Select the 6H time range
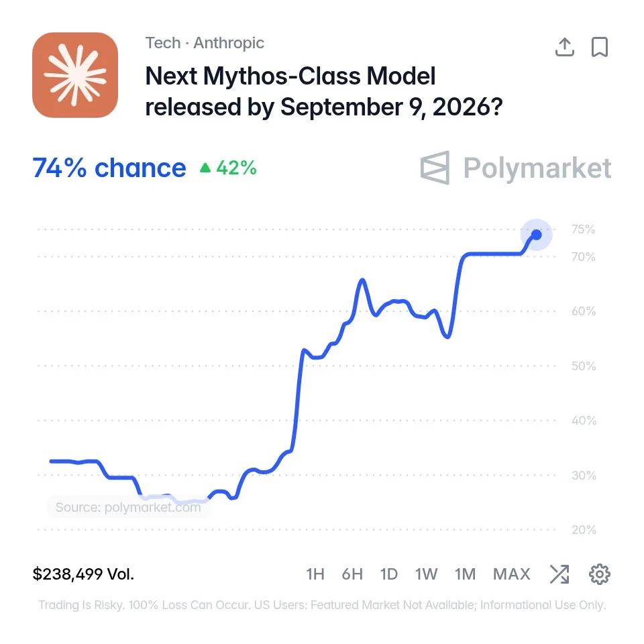This screenshot has height=644, width=644. coord(352,574)
